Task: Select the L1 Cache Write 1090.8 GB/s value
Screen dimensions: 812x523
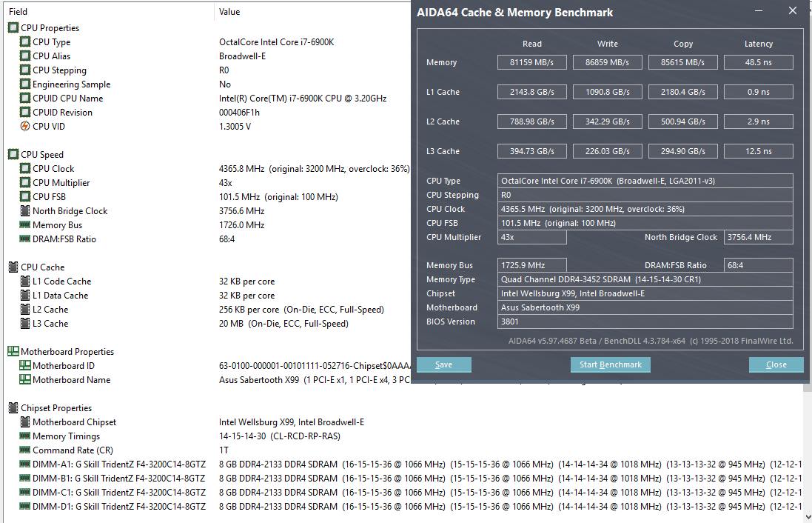Action: tap(608, 92)
